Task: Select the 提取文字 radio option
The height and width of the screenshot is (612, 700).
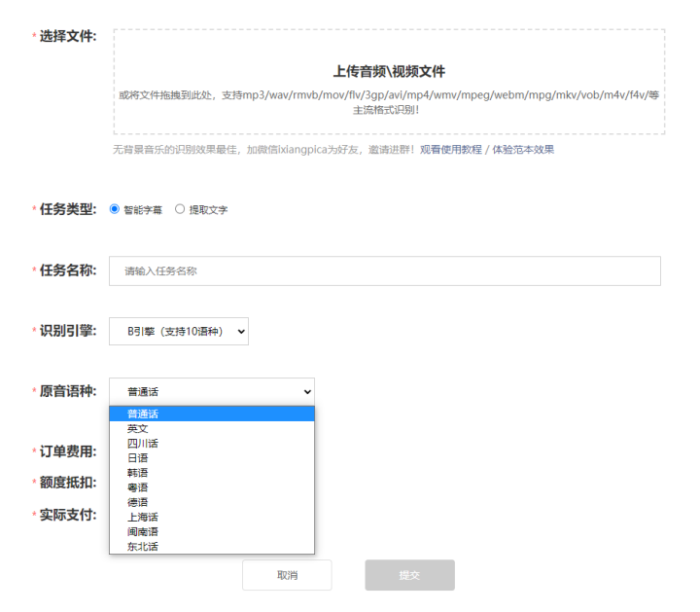Action: click(x=180, y=209)
